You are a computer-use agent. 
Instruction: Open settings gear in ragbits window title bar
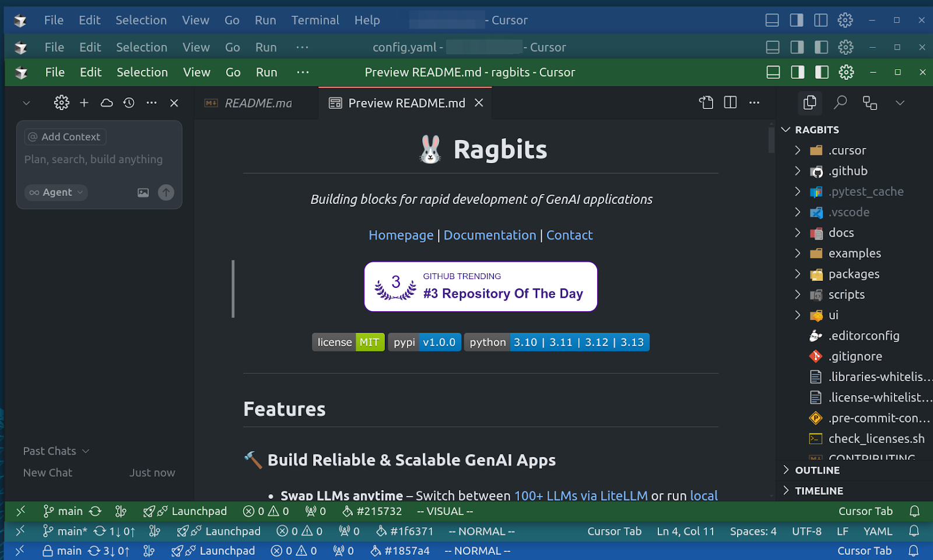click(846, 72)
